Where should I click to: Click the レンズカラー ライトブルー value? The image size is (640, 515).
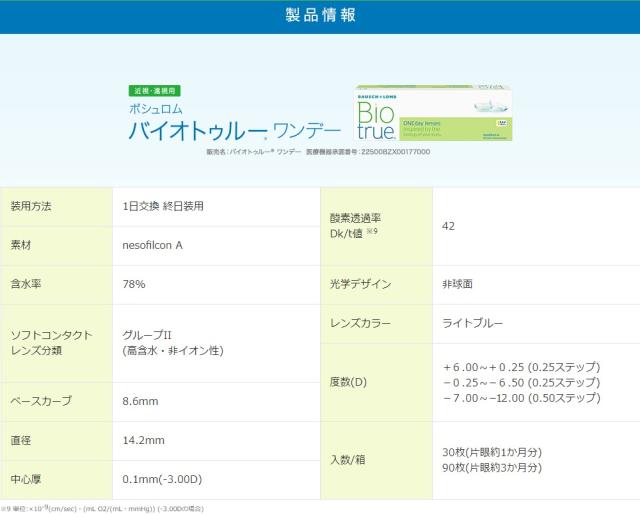tap(473, 323)
